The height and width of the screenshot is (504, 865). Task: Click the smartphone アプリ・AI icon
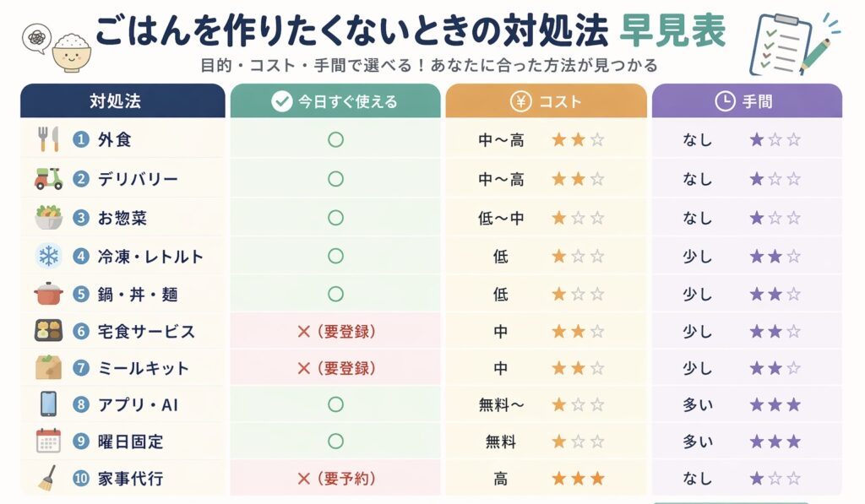coord(48,404)
